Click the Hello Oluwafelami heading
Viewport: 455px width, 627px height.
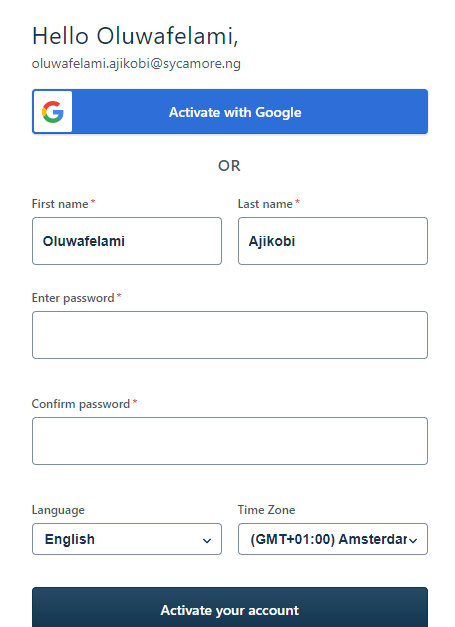coord(135,36)
